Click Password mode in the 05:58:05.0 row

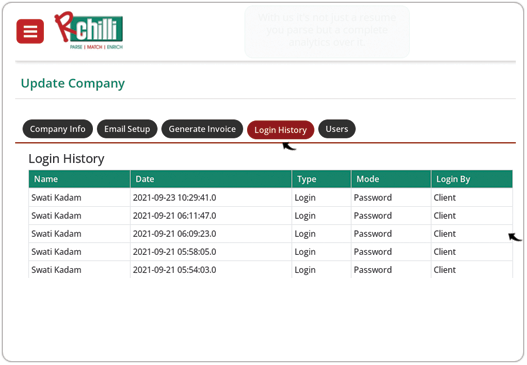(x=373, y=252)
